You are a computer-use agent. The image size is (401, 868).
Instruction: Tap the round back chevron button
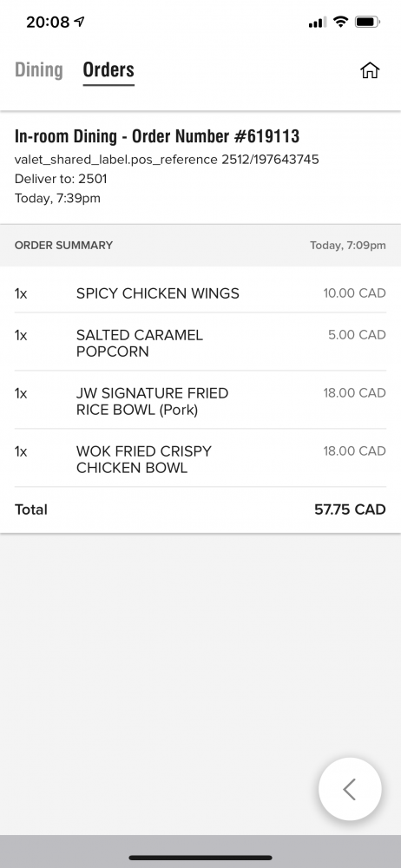pyautogui.click(x=350, y=789)
